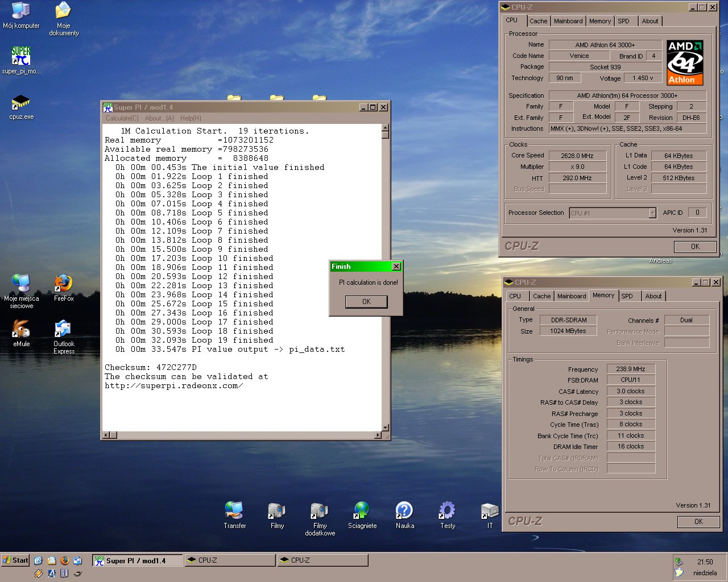The height and width of the screenshot is (582, 728).
Task: Confirm Finish dialog with OK
Action: (x=366, y=302)
